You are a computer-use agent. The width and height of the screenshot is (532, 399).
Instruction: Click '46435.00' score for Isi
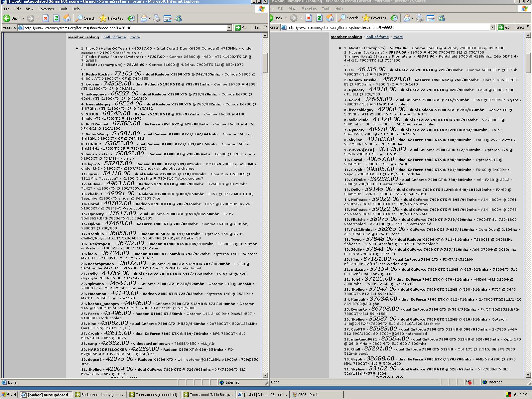click(372, 69)
